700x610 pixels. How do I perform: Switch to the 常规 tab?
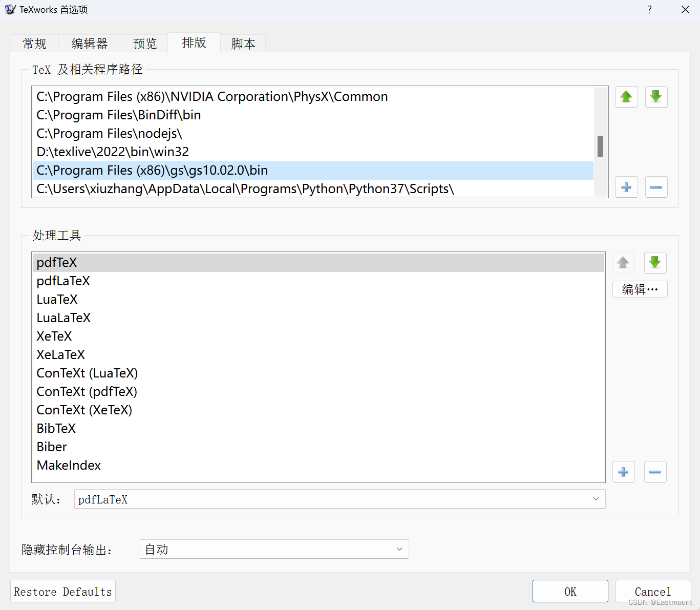(x=35, y=44)
